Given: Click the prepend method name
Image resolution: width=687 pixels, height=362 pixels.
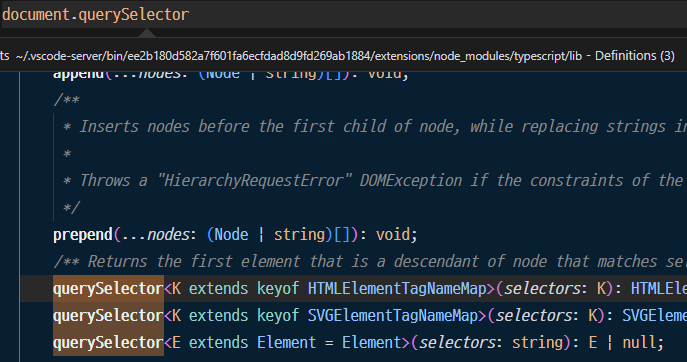Looking at the screenshot, I should point(83,235).
